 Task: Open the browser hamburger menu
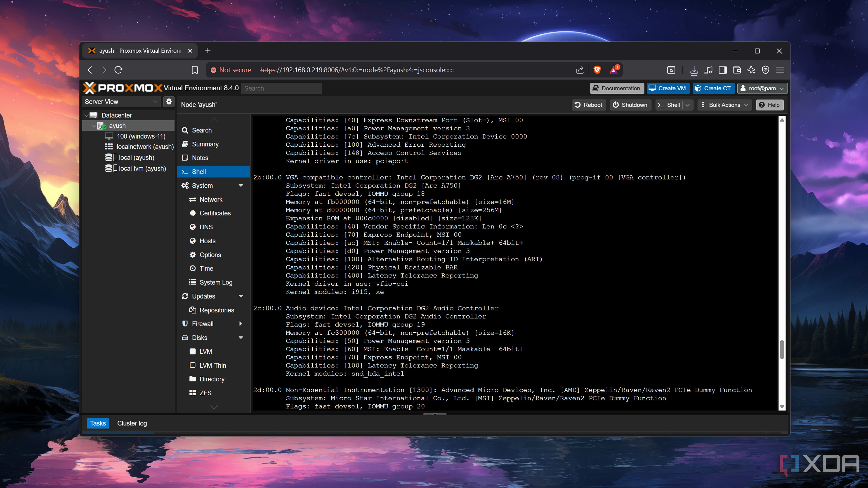click(780, 70)
